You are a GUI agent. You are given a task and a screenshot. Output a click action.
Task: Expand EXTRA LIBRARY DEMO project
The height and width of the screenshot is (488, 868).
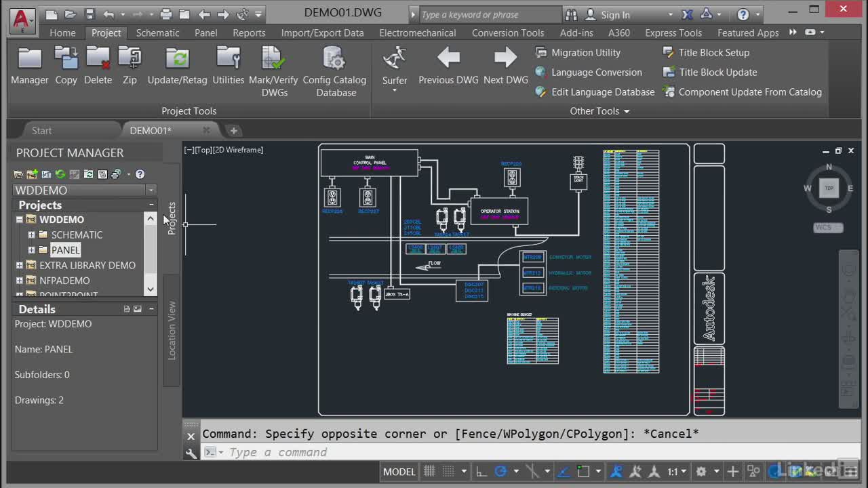pos(19,265)
